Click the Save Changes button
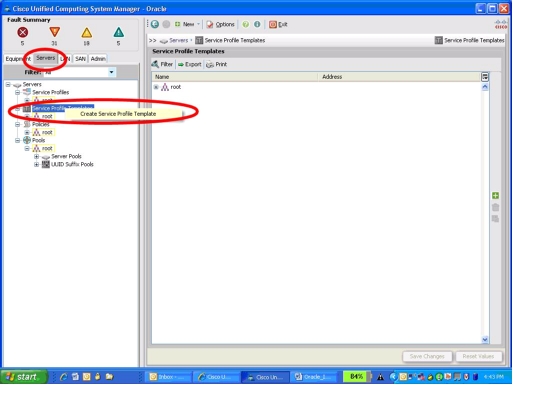 [427, 356]
